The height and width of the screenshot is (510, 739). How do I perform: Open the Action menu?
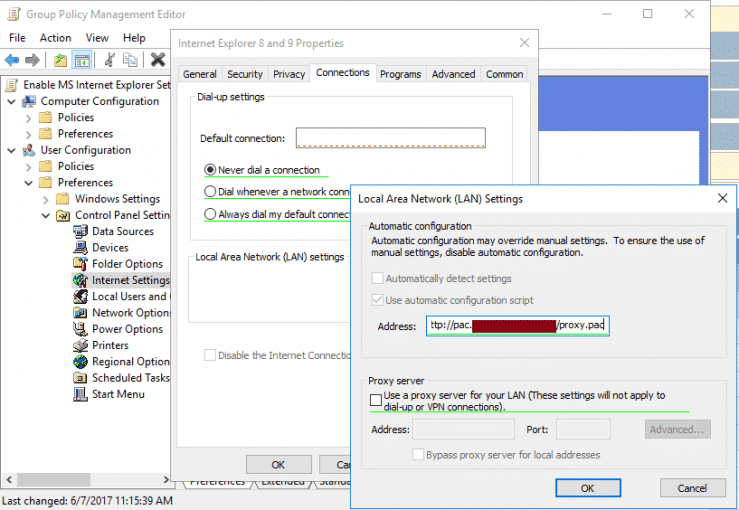coord(55,38)
